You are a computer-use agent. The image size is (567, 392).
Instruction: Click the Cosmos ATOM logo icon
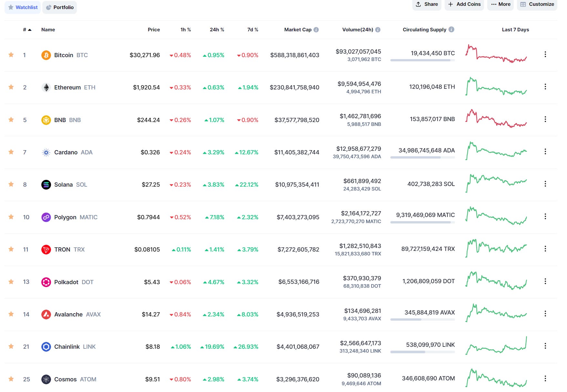coord(46,379)
